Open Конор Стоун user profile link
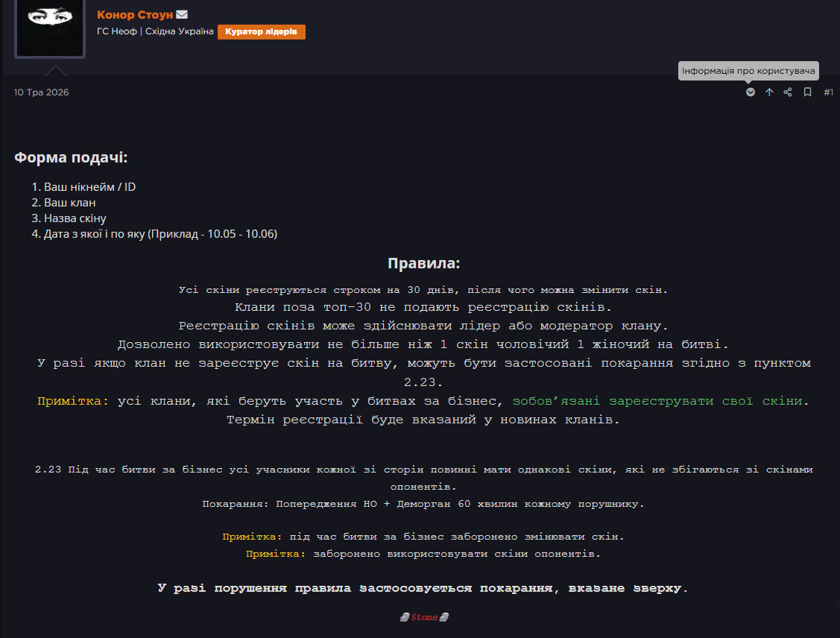Image resolution: width=840 pixels, height=638 pixels. coord(135,14)
